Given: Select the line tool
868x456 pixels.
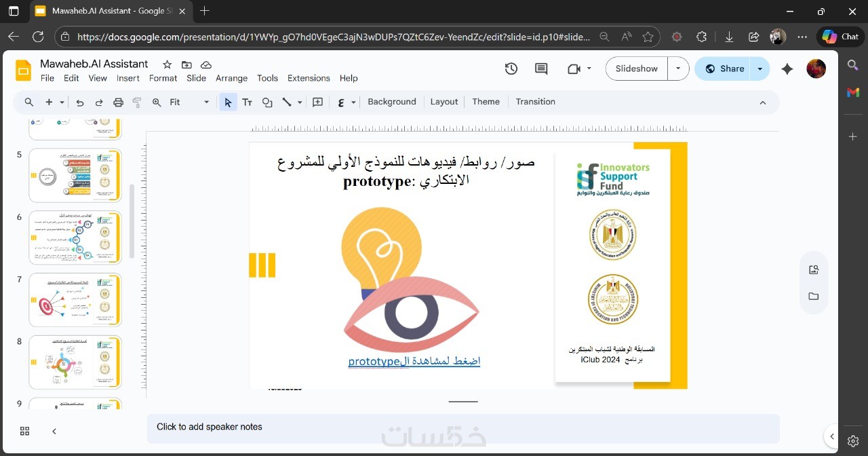Looking at the screenshot, I should pos(287,102).
